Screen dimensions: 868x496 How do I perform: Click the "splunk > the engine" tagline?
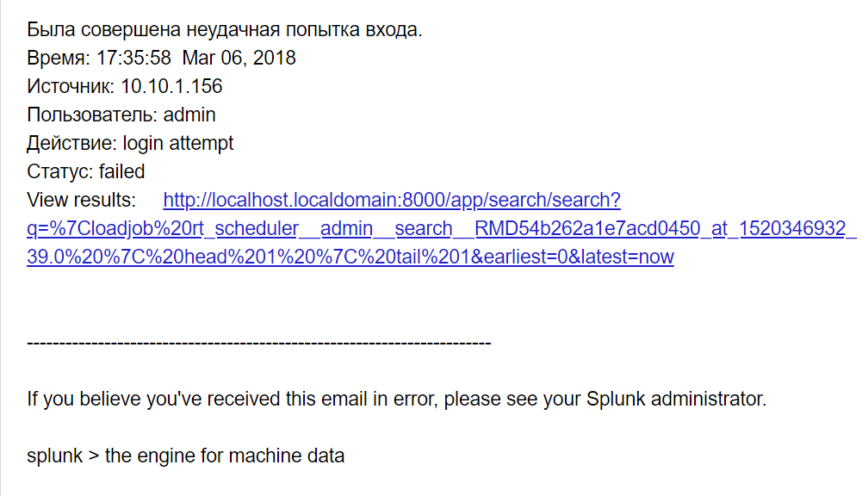pos(185,456)
